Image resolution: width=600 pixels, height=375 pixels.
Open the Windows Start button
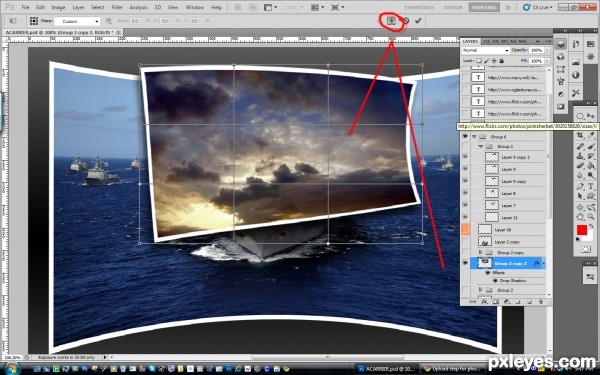[x=12, y=368]
